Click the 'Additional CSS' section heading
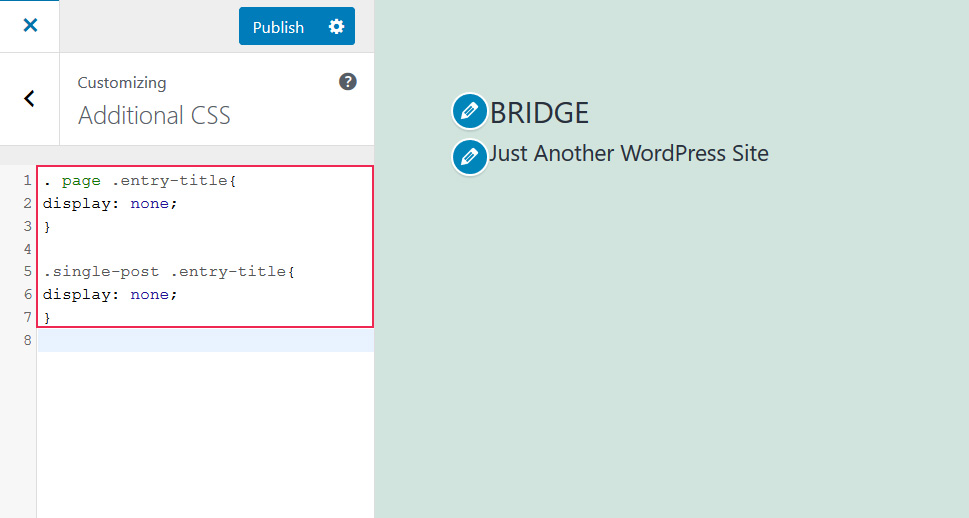 click(x=154, y=116)
